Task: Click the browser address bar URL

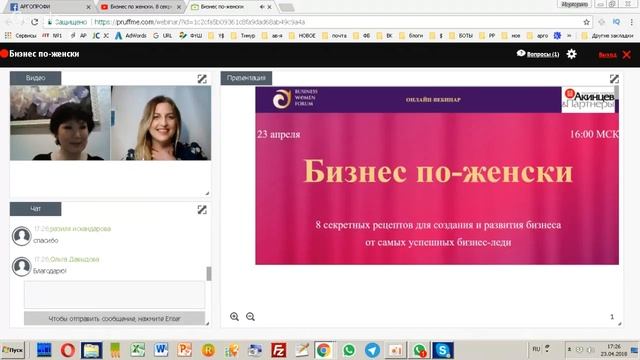Action: [x=200, y=22]
